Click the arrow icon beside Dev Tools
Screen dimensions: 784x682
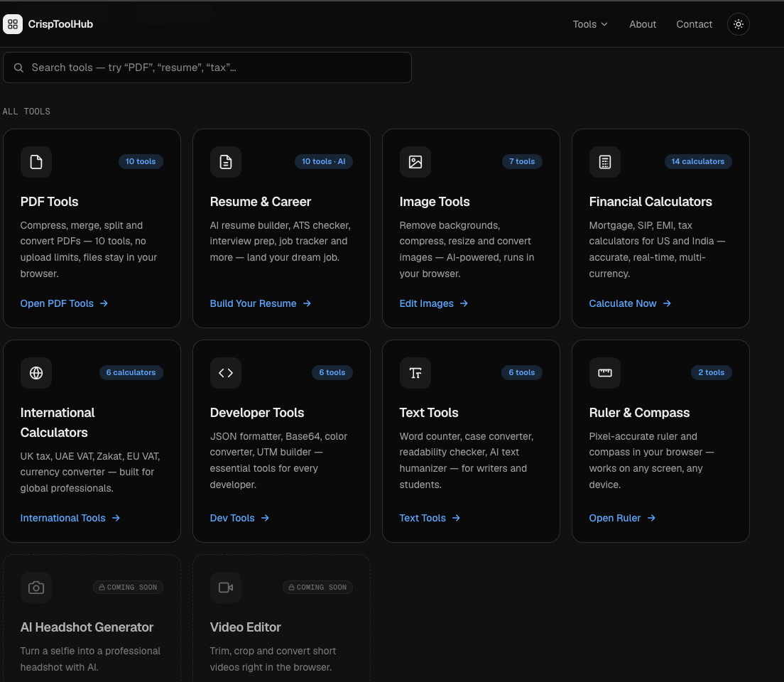coord(264,518)
